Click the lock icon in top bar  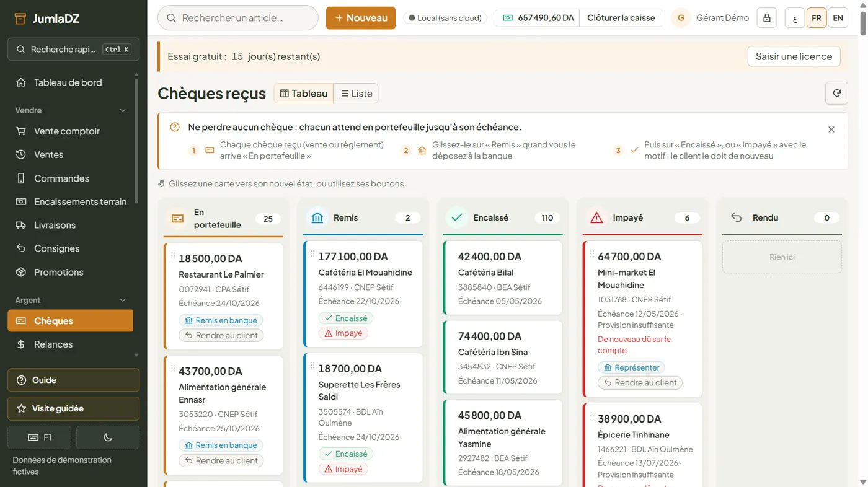pos(767,18)
